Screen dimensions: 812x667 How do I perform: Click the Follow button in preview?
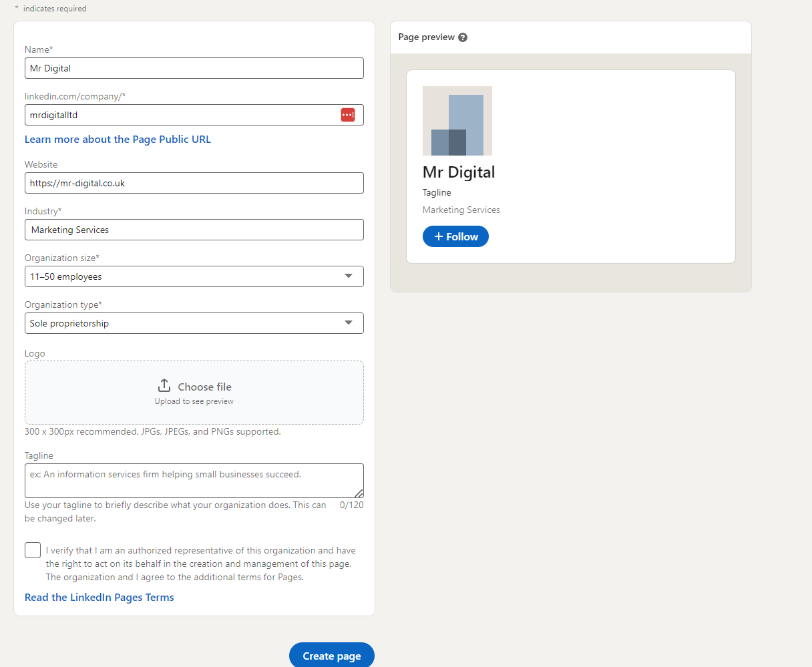[x=455, y=236]
